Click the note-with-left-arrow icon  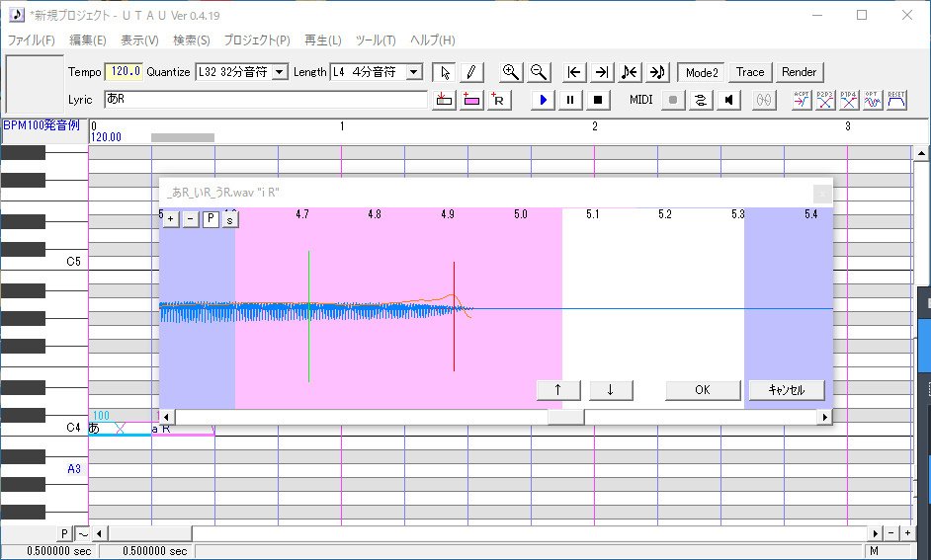pyautogui.click(x=630, y=72)
